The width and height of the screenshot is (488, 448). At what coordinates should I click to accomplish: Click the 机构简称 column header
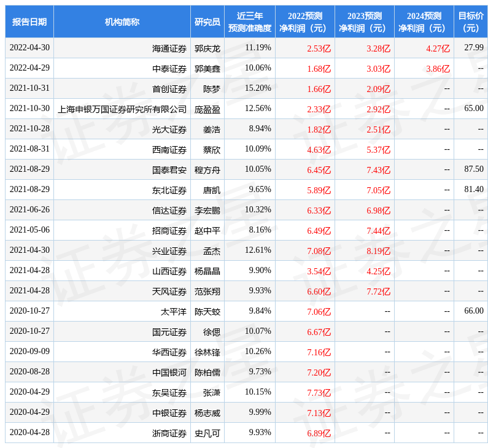click(122, 21)
